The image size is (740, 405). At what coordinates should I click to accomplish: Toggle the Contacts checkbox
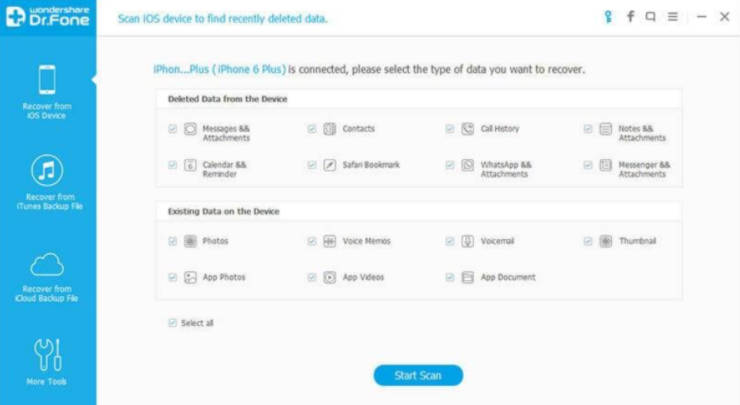[311, 128]
